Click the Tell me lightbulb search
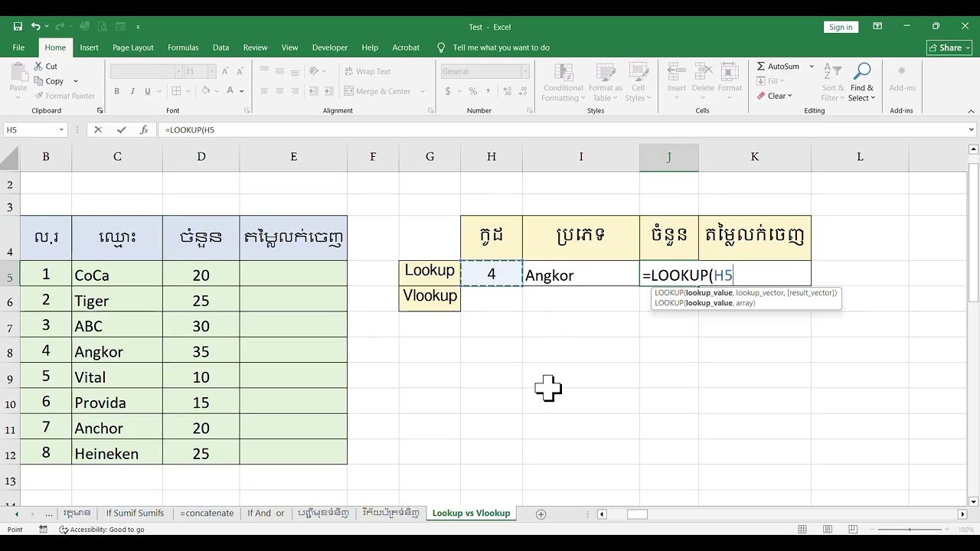The width and height of the screenshot is (980, 551). (x=441, y=47)
